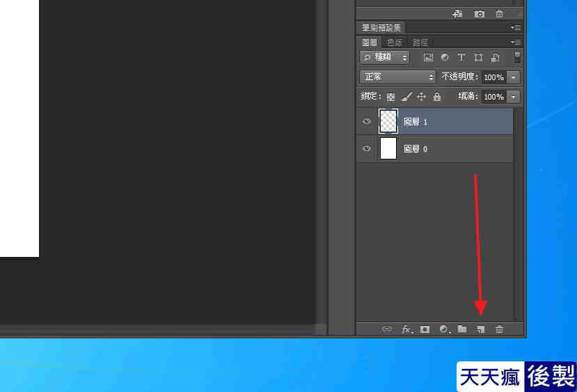Filter for type layers T icon
This screenshot has height=392, width=577.
tap(461, 57)
